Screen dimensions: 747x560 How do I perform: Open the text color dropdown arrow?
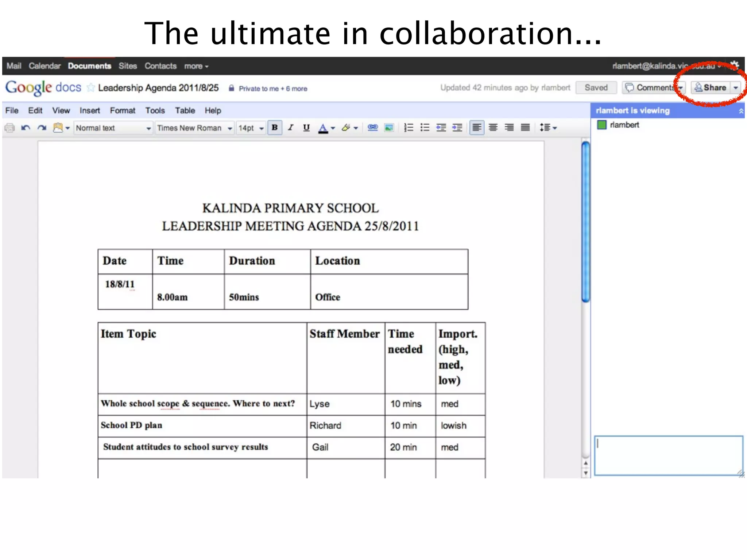(x=333, y=128)
